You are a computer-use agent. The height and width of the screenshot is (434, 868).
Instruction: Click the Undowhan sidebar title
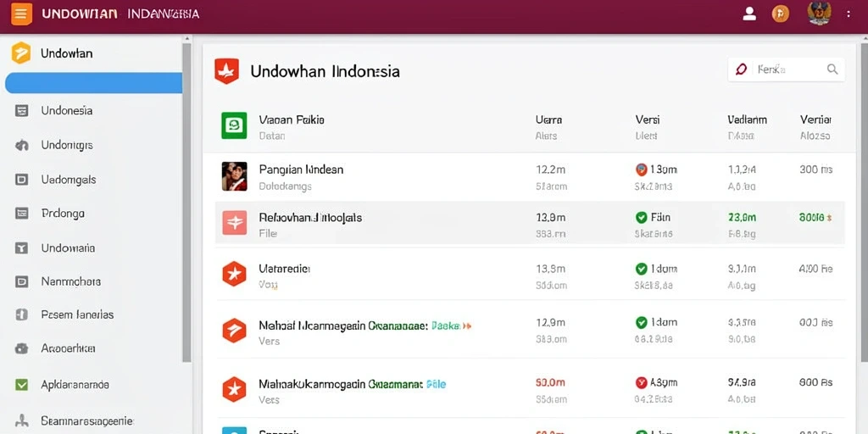66,53
